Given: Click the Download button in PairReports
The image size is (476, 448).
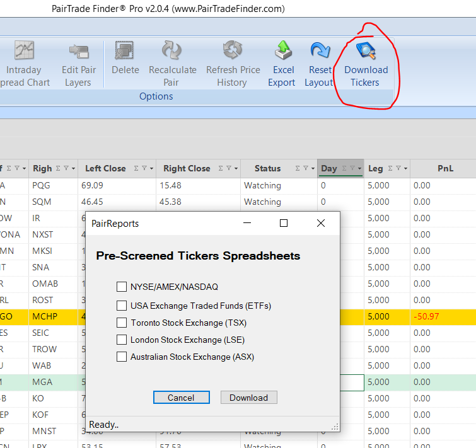Looking at the screenshot, I should pyautogui.click(x=248, y=398).
